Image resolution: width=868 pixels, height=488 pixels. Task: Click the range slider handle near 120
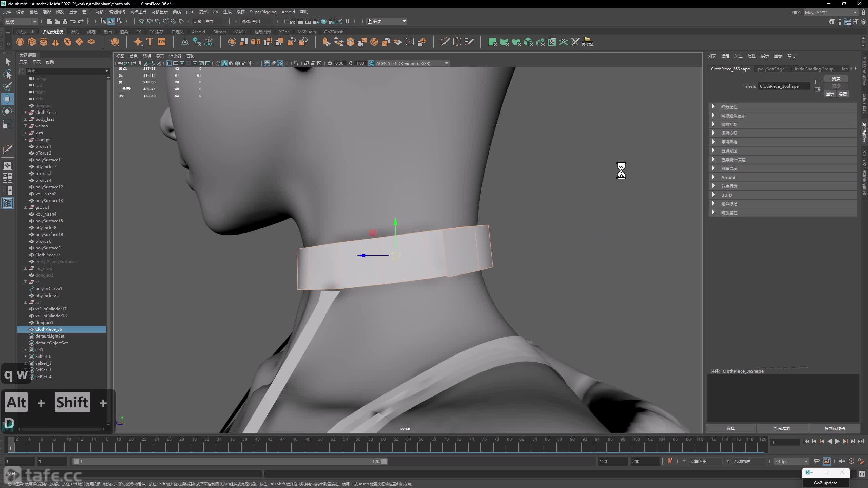click(x=383, y=461)
